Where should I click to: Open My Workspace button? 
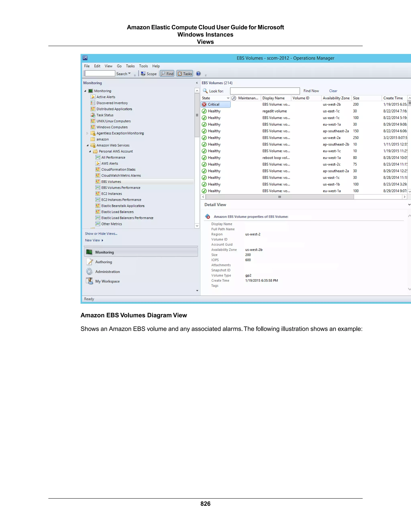141,281
